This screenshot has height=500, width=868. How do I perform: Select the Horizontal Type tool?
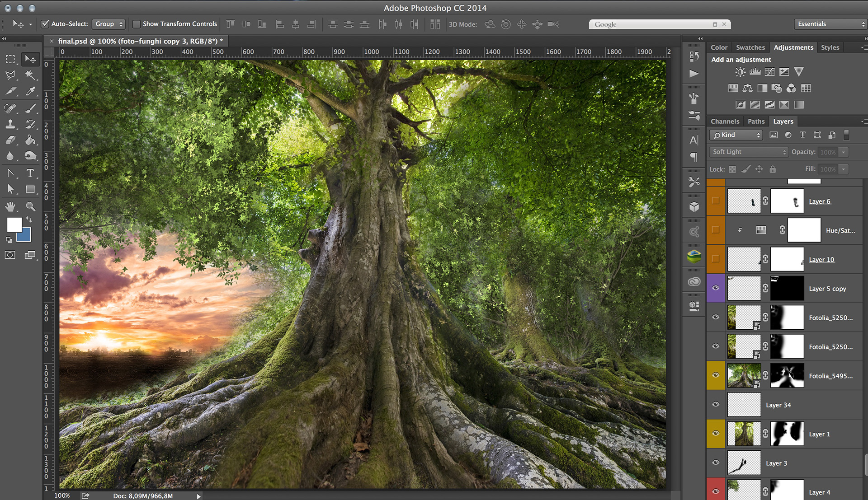click(x=30, y=173)
